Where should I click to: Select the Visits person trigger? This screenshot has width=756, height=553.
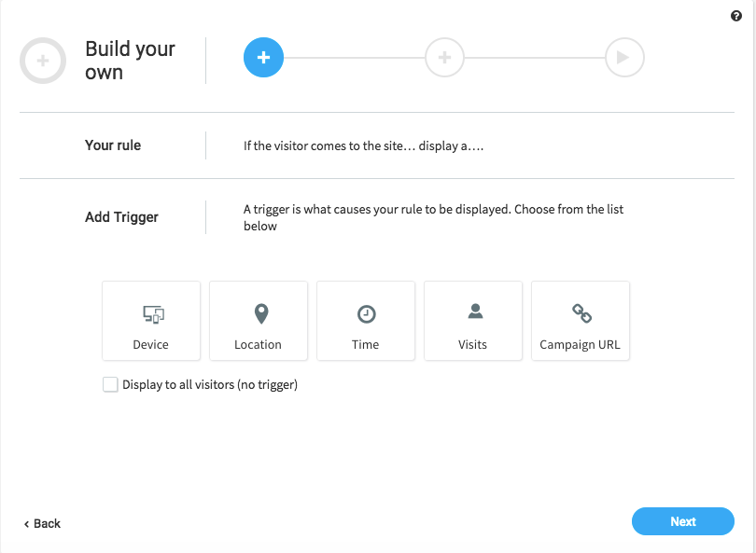475,311
